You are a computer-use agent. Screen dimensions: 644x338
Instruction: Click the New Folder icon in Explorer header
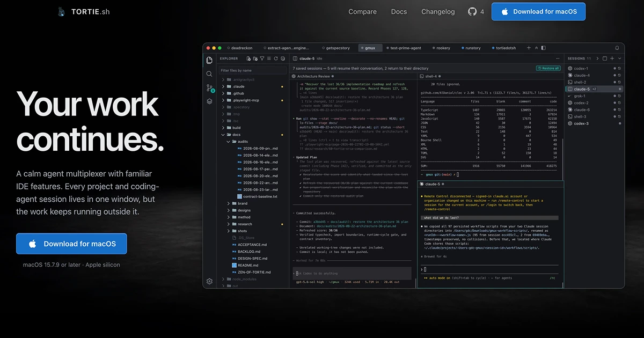[x=255, y=58]
